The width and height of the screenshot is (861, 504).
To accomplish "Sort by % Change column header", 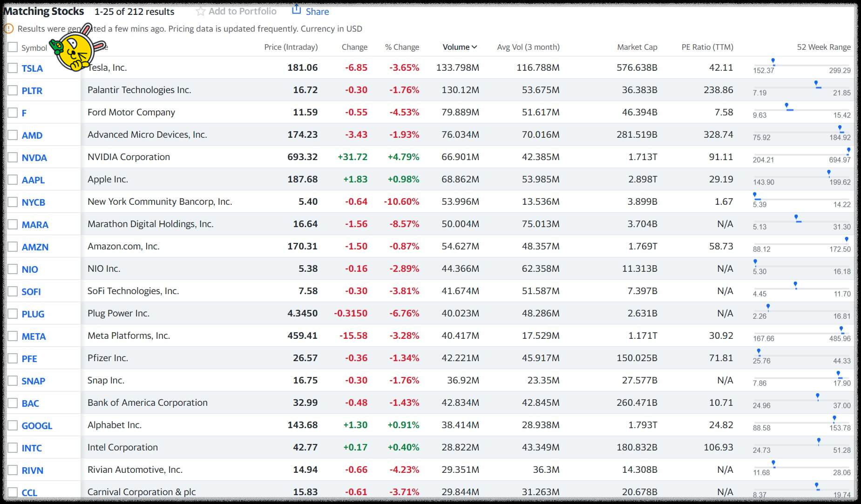I will 402,47.
